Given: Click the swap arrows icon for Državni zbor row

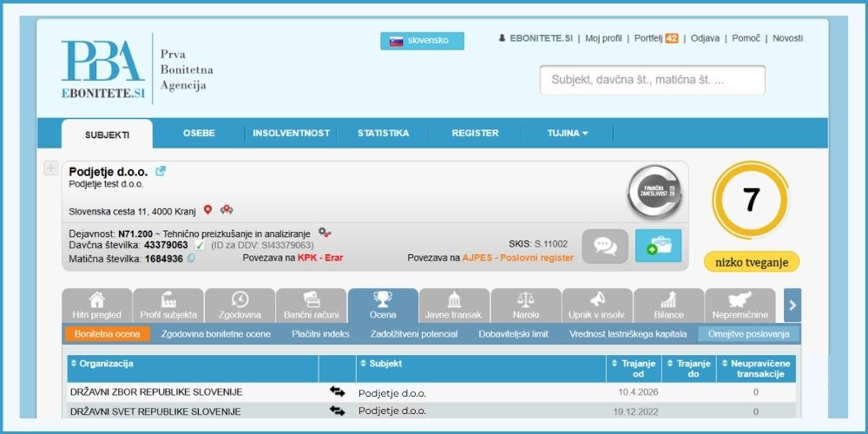Looking at the screenshot, I should [337, 391].
